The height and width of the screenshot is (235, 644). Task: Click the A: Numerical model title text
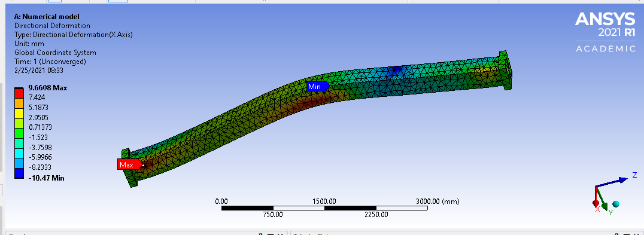(x=47, y=17)
